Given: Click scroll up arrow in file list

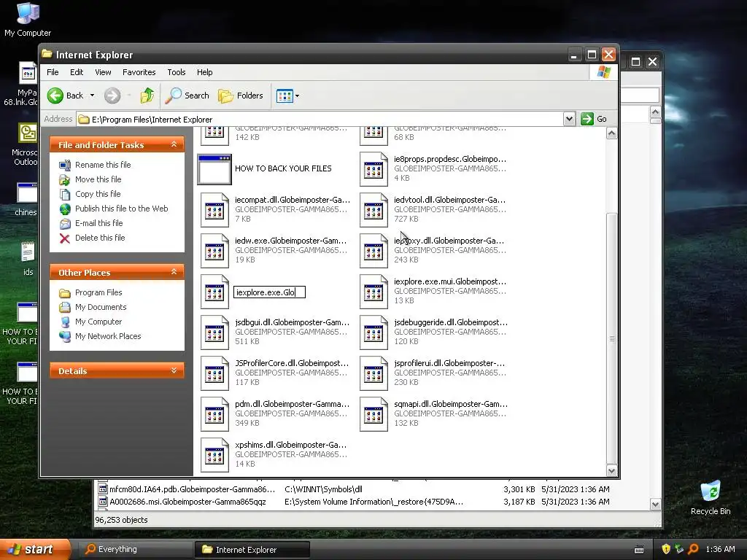Looking at the screenshot, I should (x=612, y=133).
